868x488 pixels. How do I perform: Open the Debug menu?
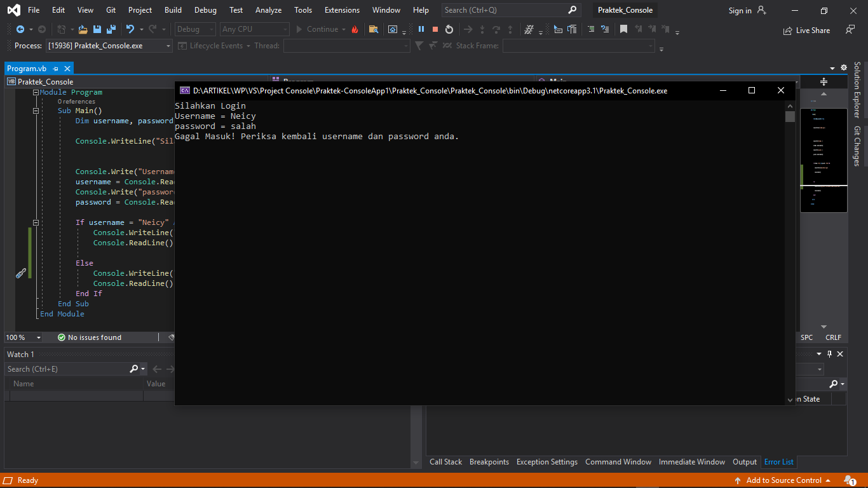(x=205, y=10)
